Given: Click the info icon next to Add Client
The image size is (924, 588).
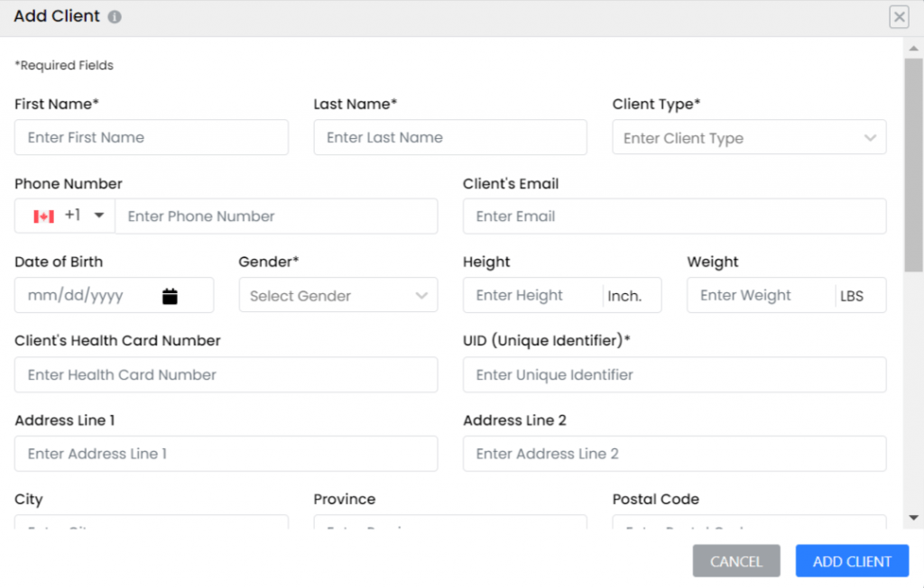Looking at the screenshot, I should pyautogui.click(x=113, y=15).
